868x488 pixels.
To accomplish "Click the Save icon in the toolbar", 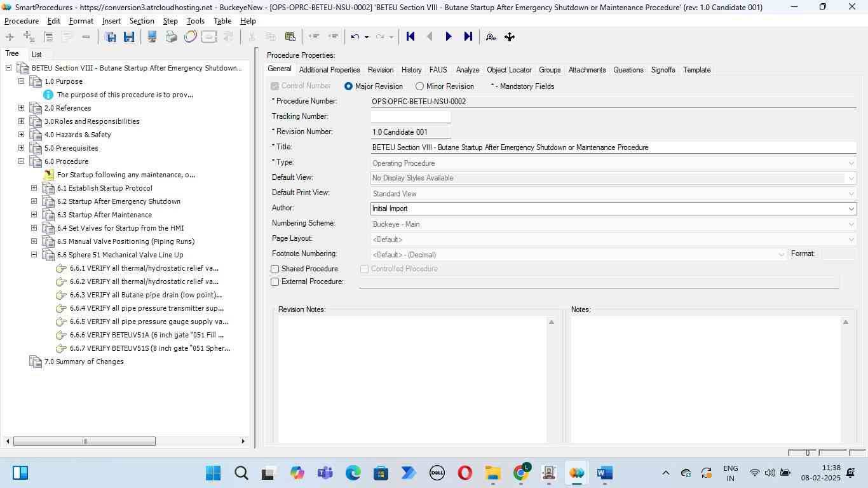I will click(129, 37).
